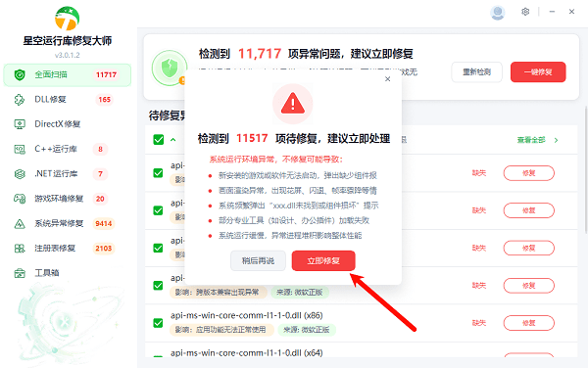Click the red warning triangle icon
Image resolution: width=588 pixels, height=368 pixels.
(x=292, y=104)
